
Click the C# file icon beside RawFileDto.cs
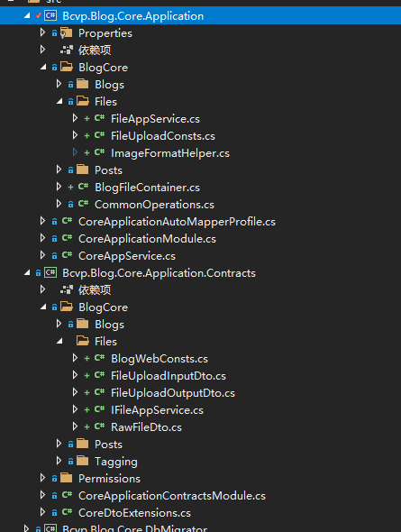pyautogui.click(x=99, y=427)
